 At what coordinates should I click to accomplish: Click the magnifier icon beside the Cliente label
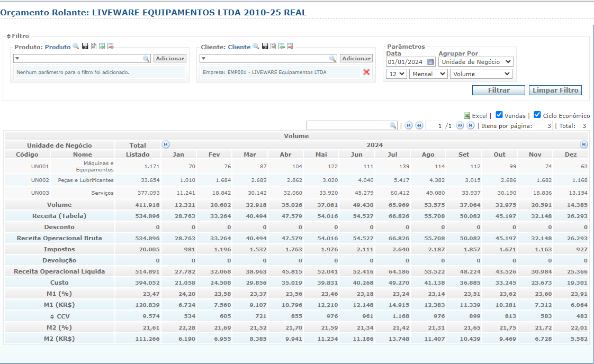point(256,47)
